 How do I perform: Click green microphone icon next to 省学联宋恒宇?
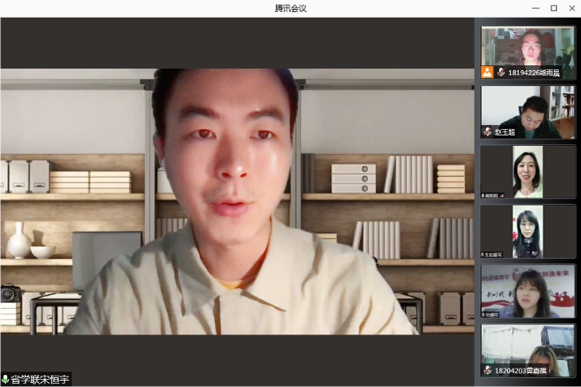coord(5,379)
